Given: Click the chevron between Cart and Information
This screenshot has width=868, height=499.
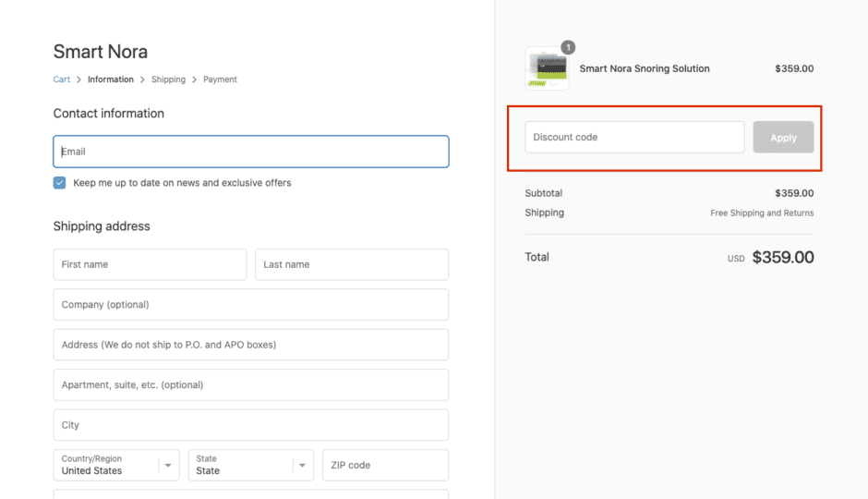Looking at the screenshot, I should point(78,79).
